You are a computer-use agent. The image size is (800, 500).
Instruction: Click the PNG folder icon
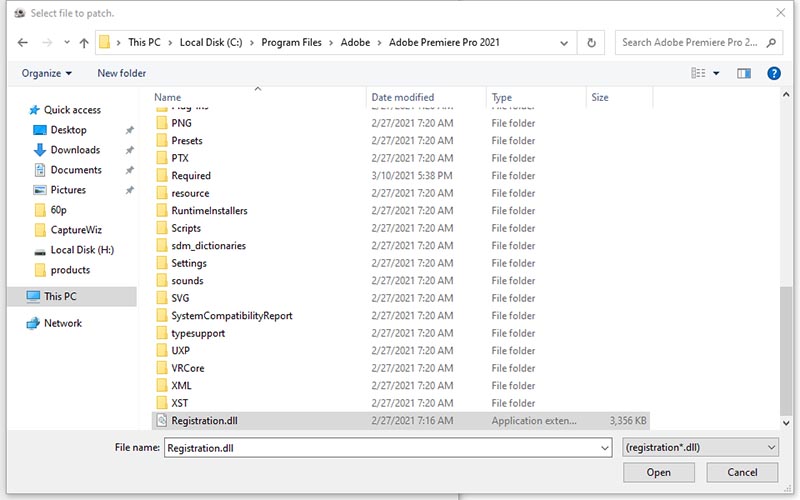point(162,123)
